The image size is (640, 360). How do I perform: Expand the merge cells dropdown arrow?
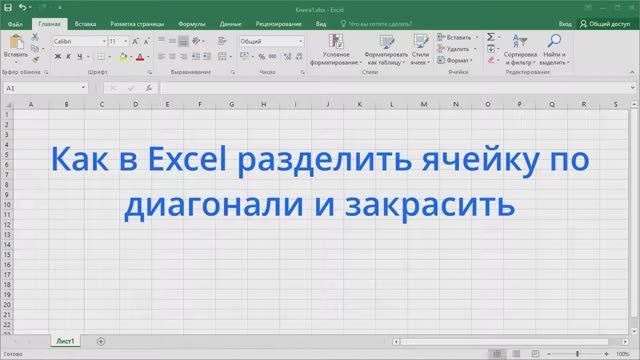(231, 57)
